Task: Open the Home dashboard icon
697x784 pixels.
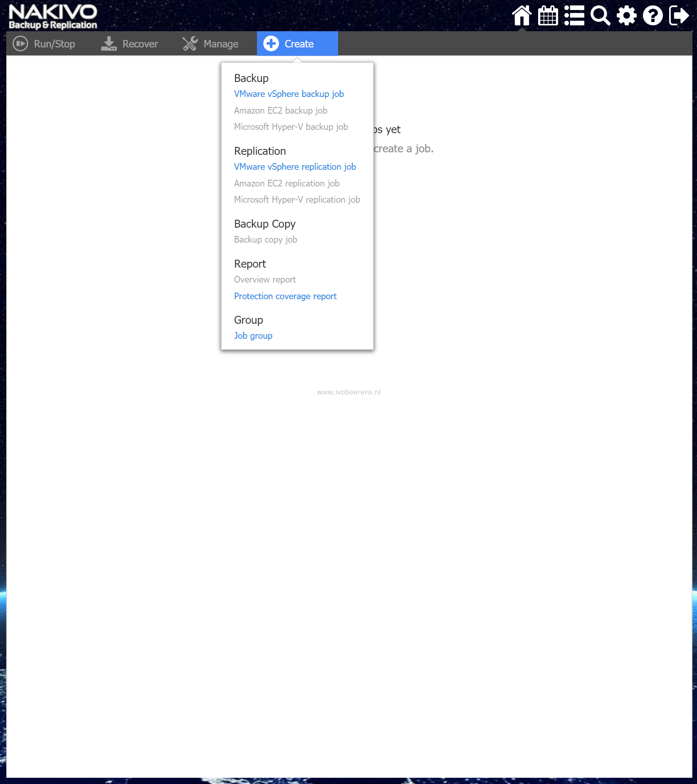Action: [x=522, y=16]
